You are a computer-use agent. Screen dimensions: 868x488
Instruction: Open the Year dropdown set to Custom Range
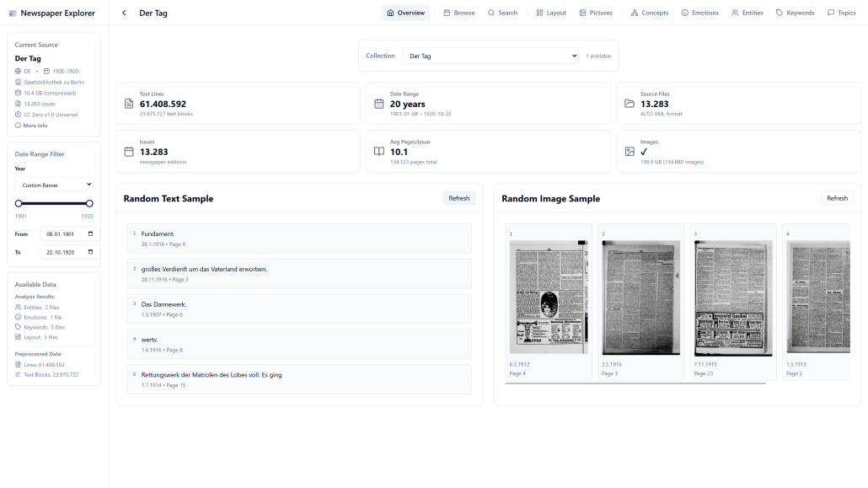[x=54, y=185]
